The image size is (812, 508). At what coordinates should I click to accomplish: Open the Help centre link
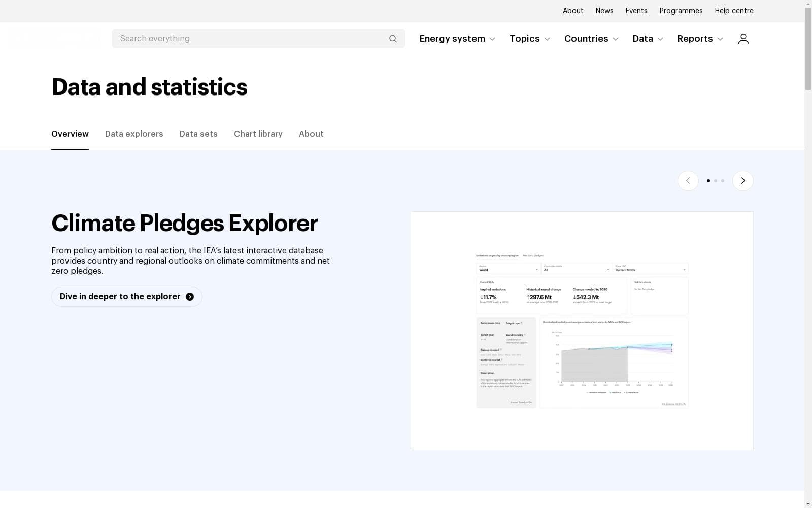734,11
